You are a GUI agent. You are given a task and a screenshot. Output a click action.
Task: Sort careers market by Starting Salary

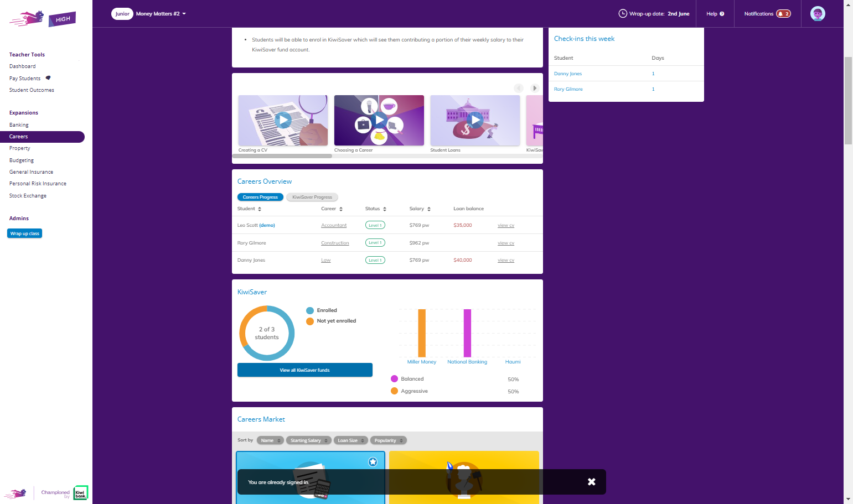308,440
